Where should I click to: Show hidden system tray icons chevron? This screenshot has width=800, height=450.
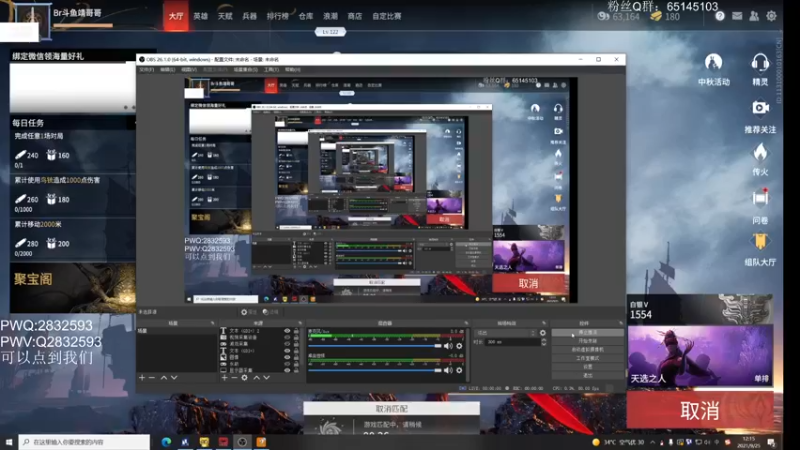click(x=653, y=442)
